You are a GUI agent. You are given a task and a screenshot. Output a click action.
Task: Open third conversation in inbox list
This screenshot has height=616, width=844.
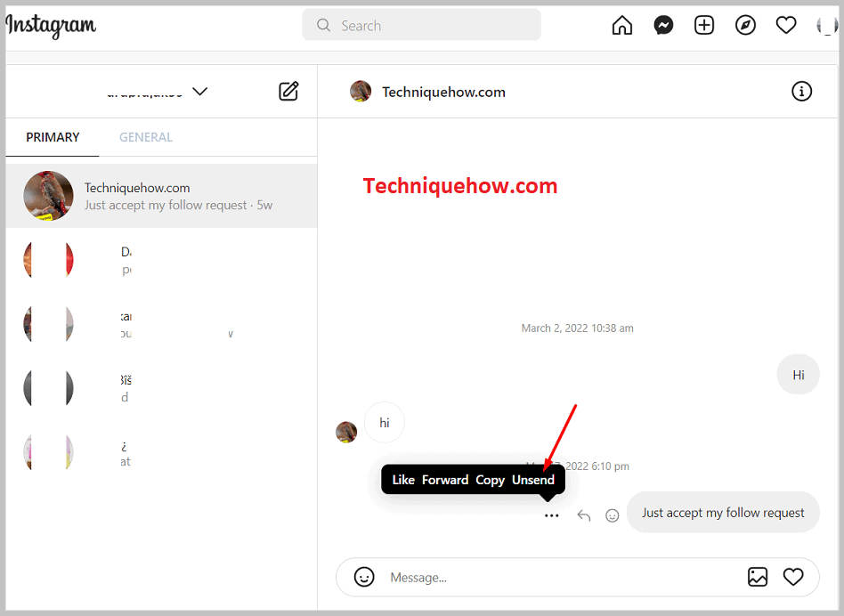coord(161,324)
